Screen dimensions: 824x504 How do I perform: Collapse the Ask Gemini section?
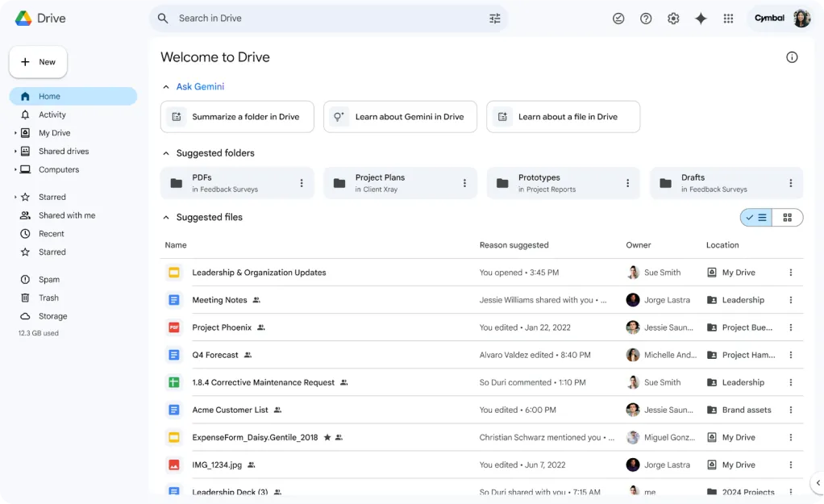[166, 87]
